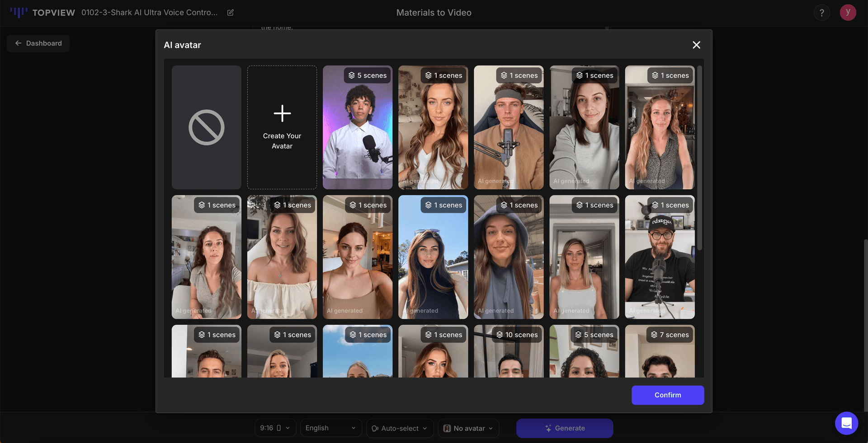The image size is (868, 443).
Task: Click the plus icon to create your avatar
Action: 282,114
